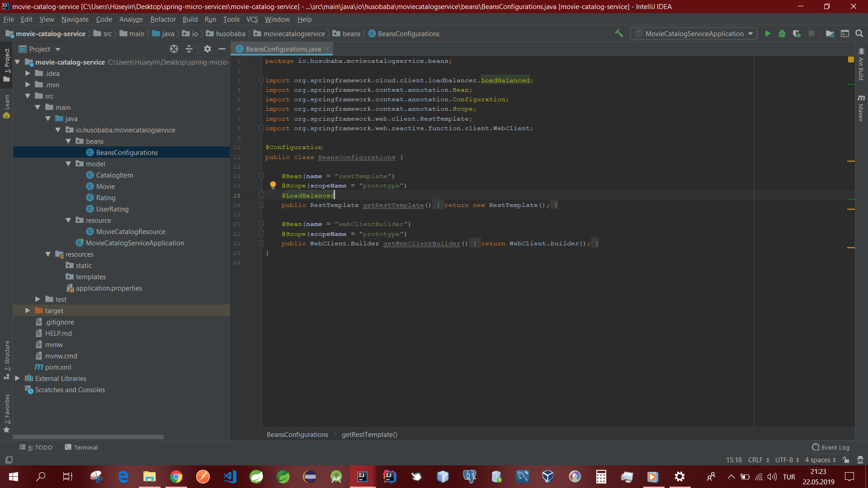Hide the Project panel with minus icon
The height and width of the screenshot is (488, 868).
coord(222,49)
